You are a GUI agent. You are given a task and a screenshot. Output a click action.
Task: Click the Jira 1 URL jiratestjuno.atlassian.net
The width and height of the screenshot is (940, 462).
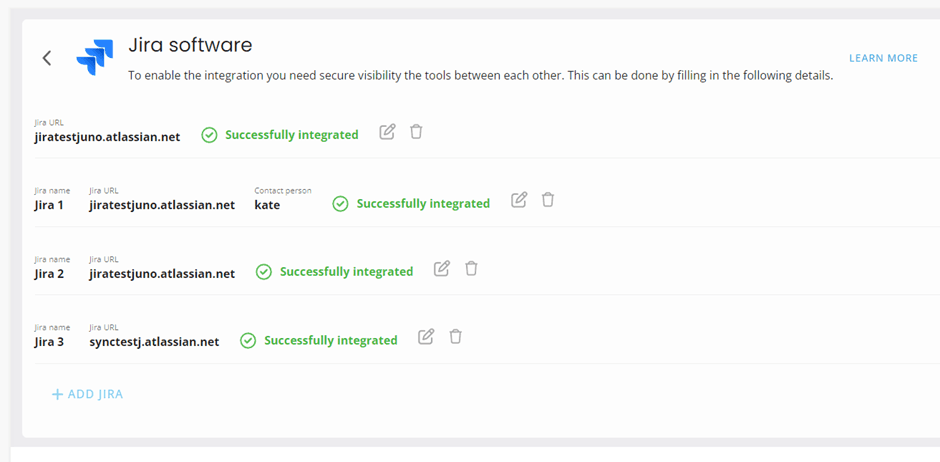162,206
